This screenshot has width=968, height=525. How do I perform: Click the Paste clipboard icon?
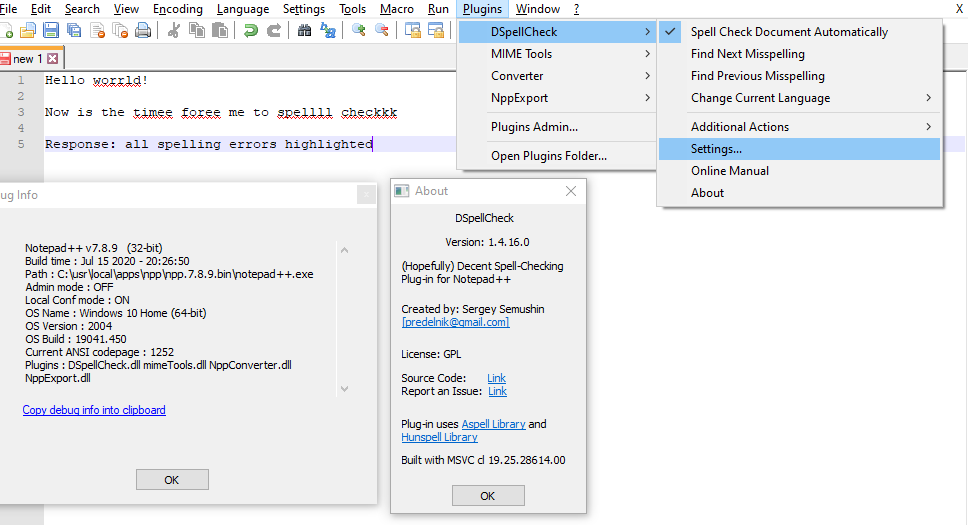click(x=220, y=30)
